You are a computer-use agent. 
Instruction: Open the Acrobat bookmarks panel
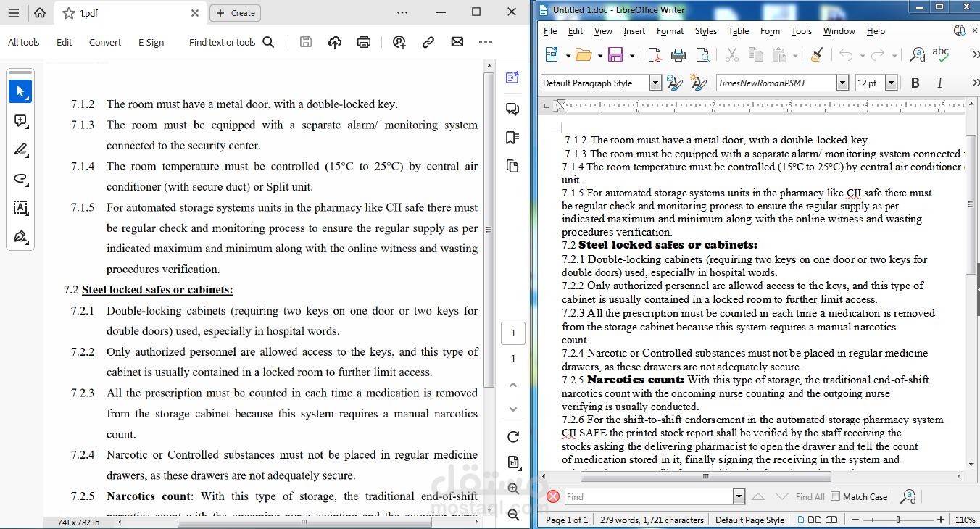click(x=512, y=138)
